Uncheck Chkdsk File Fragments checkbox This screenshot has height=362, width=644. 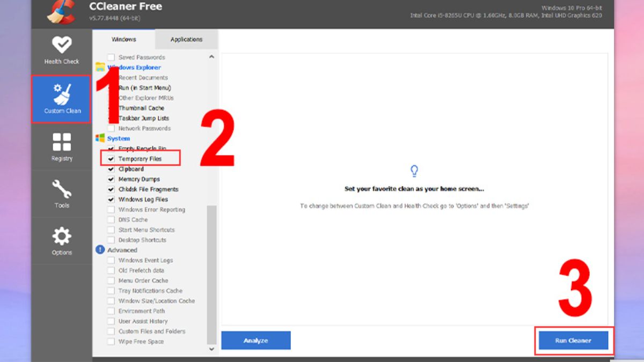coord(111,189)
